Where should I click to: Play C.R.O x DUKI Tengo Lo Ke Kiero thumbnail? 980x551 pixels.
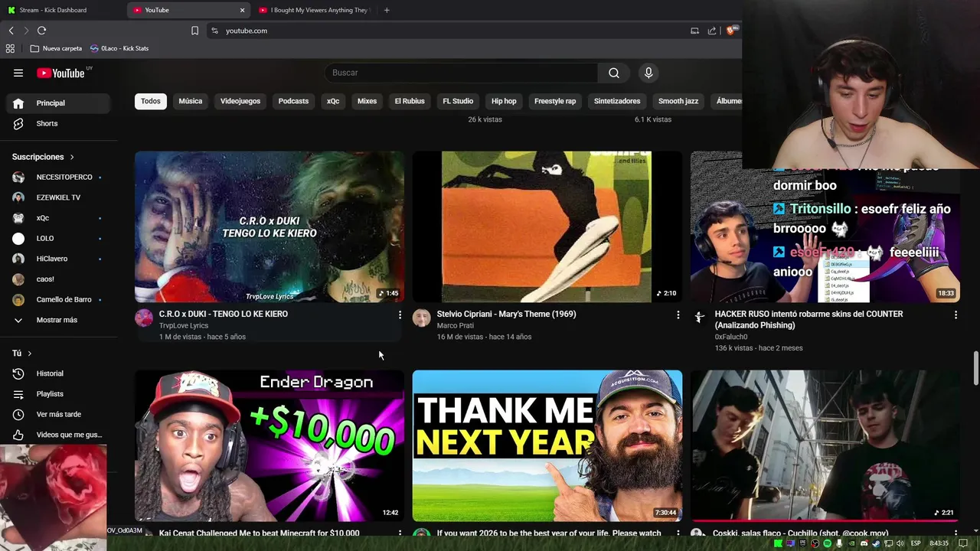coord(269,227)
